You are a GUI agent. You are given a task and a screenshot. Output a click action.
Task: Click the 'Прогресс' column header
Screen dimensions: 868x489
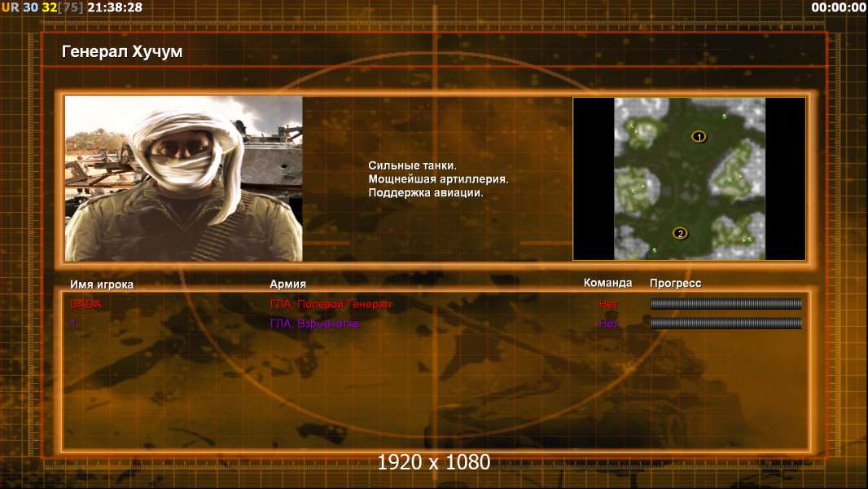click(x=675, y=283)
